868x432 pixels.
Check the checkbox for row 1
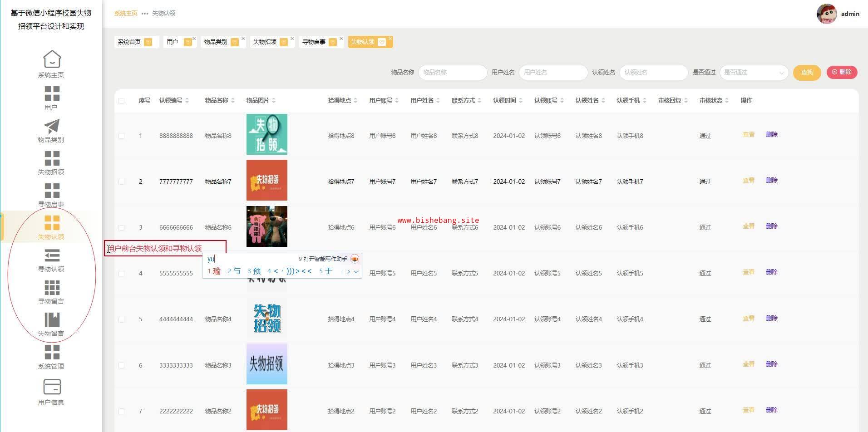[x=121, y=136]
